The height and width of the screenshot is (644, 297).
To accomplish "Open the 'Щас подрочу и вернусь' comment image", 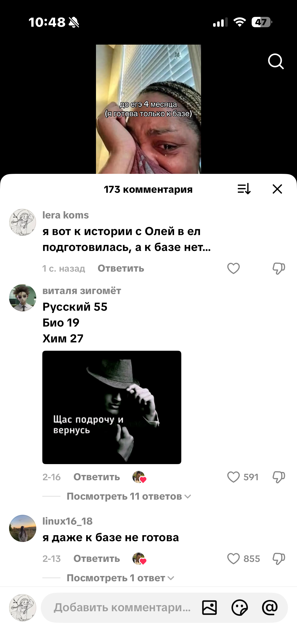I will [112, 407].
